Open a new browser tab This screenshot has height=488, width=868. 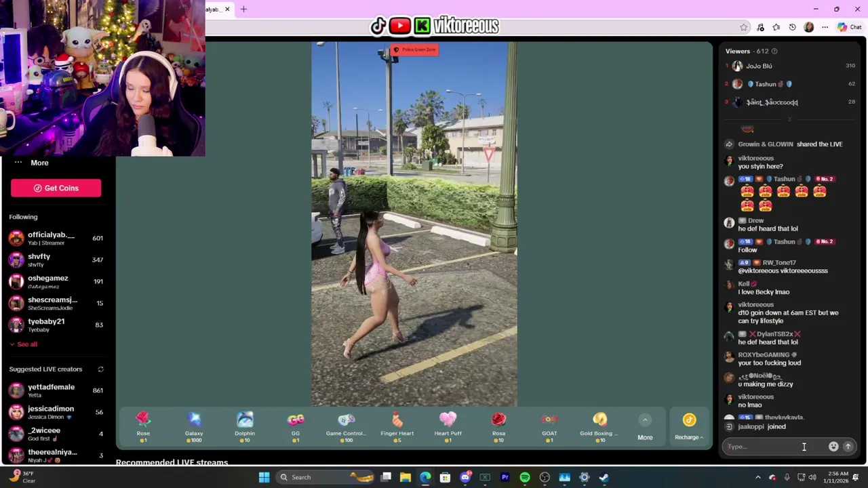click(x=243, y=9)
